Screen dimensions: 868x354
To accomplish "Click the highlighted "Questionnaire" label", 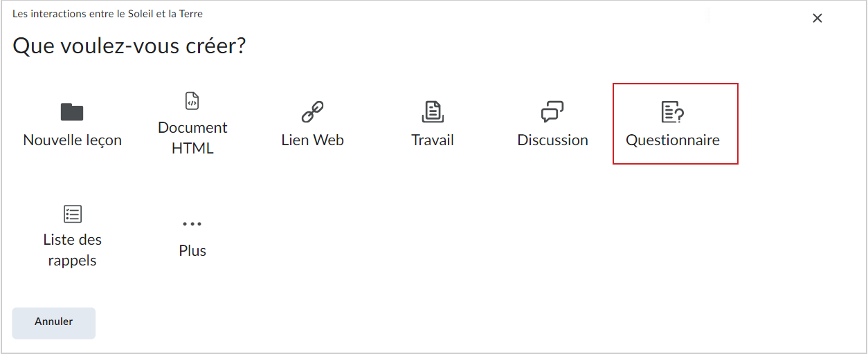I will 673,140.
